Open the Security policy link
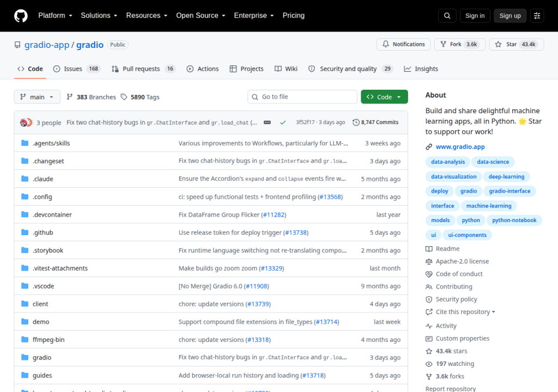558x392 pixels. tap(451, 299)
